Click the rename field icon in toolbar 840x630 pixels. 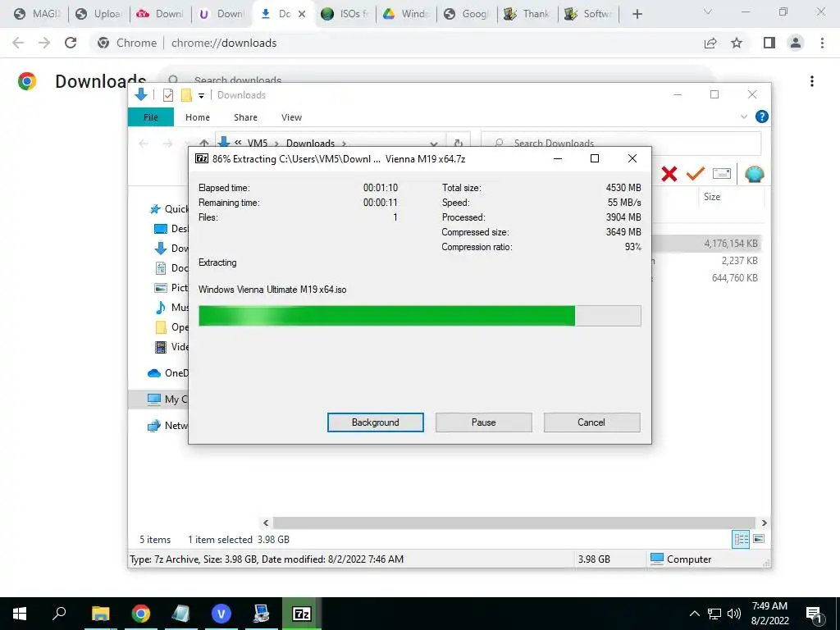[x=722, y=174]
